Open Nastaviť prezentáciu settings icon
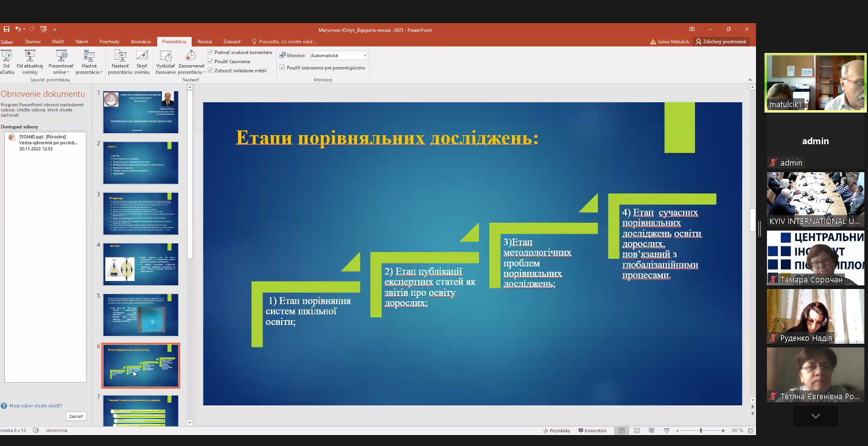 (120, 56)
